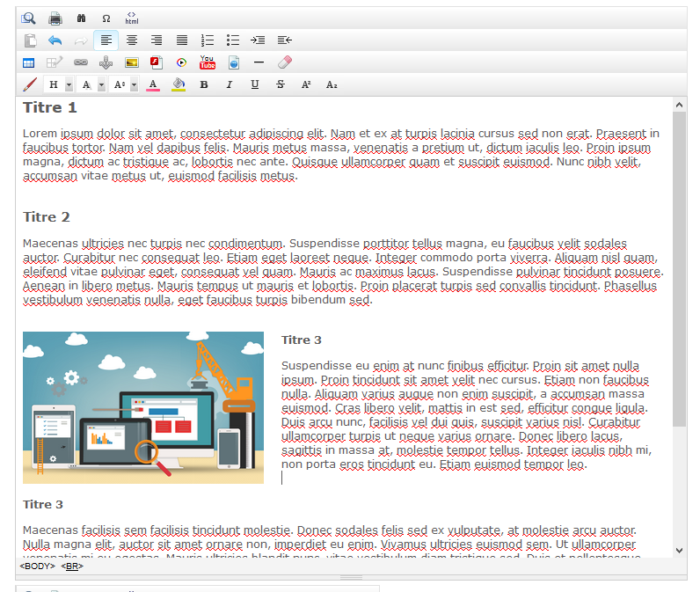Click the paste clipboard icon
This screenshot has height=592, width=700.
[30, 40]
